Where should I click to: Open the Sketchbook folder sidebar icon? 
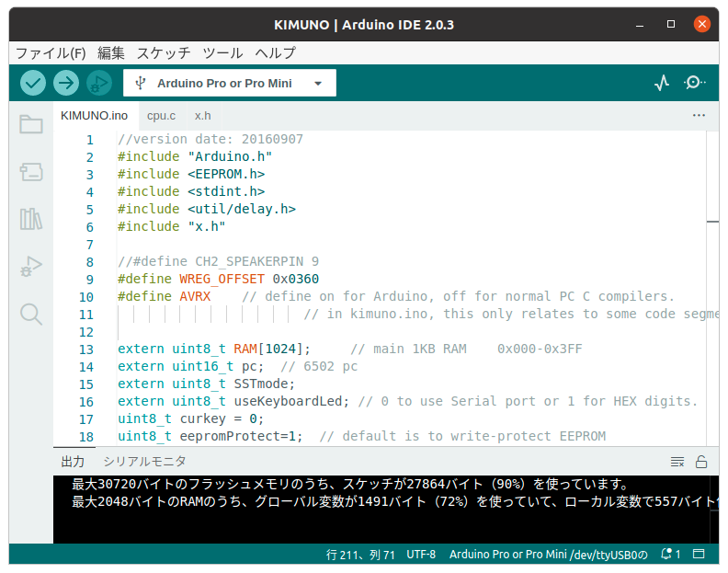[31, 124]
